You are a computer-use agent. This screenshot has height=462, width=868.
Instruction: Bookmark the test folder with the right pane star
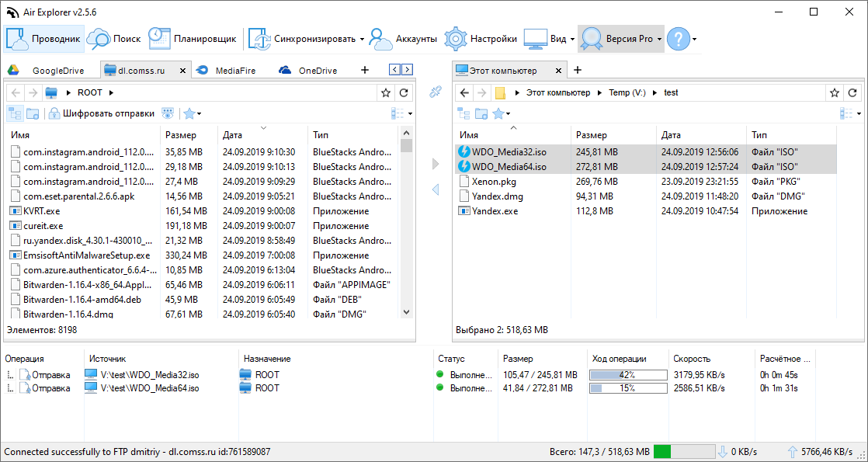tap(835, 93)
